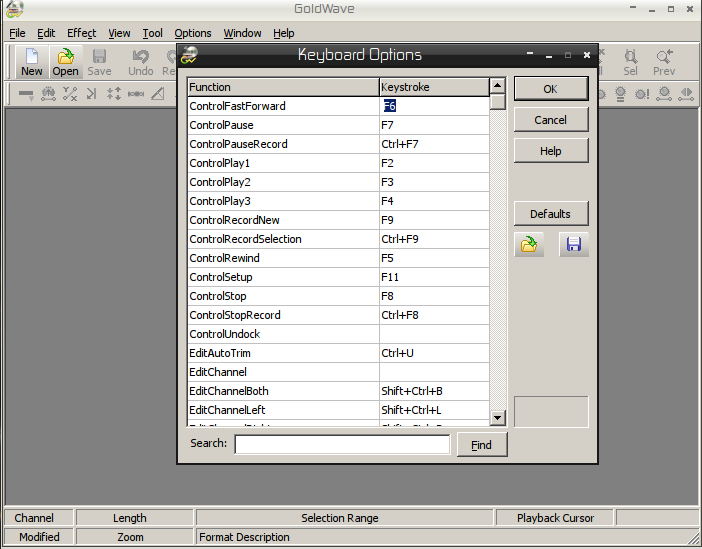702x549 pixels.
Task: Click the Ctrl+F8 keystroke cell
Action: point(434,315)
